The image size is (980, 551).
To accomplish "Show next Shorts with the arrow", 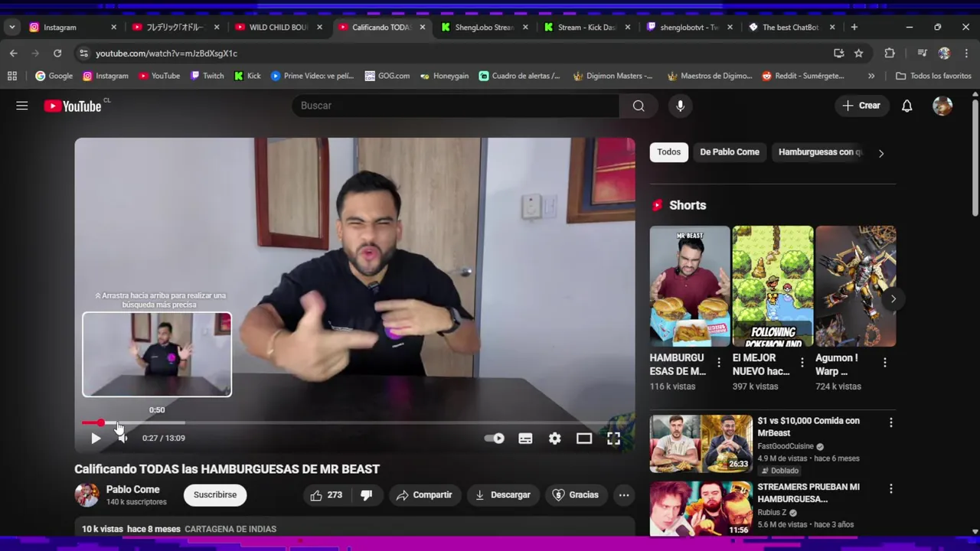I will pyautogui.click(x=893, y=298).
